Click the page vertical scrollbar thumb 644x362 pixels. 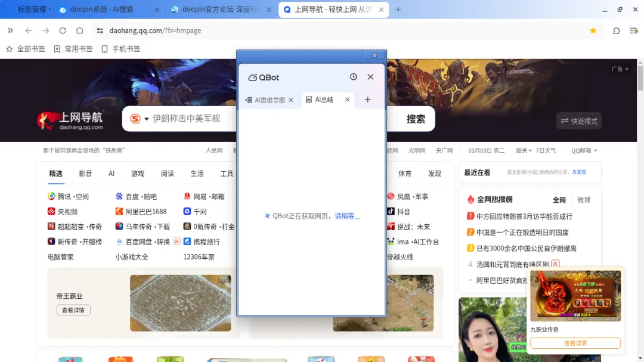click(x=640, y=79)
